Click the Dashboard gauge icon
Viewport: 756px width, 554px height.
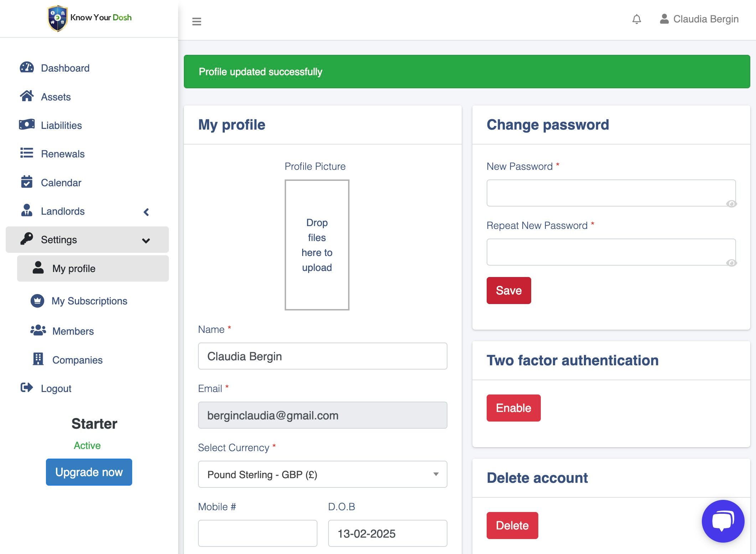pos(27,68)
